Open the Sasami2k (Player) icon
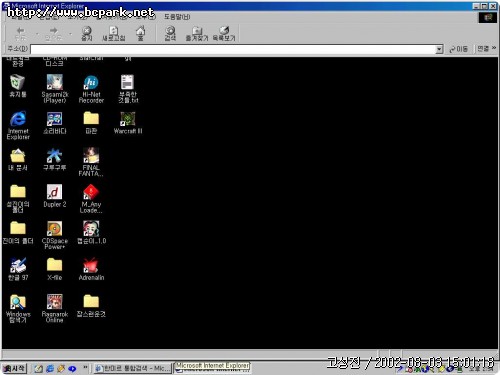Screen dimensions: 500x375 click(x=54, y=89)
